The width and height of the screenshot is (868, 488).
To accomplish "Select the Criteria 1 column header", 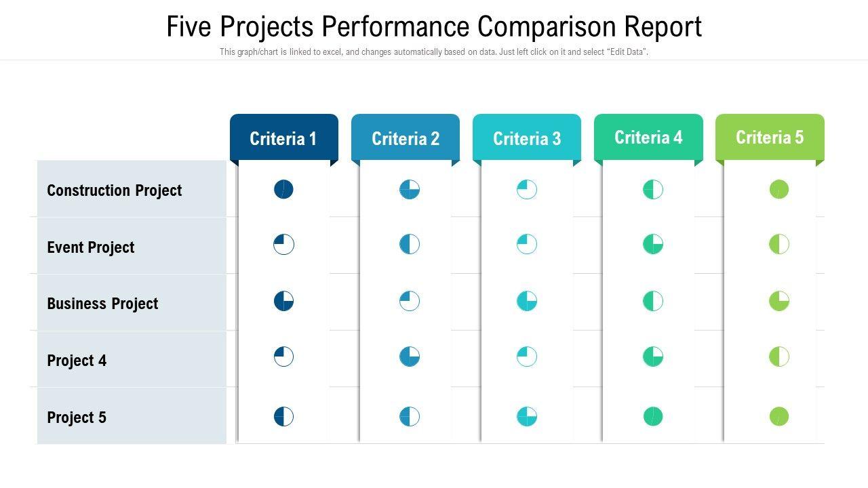I will (283, 138).
